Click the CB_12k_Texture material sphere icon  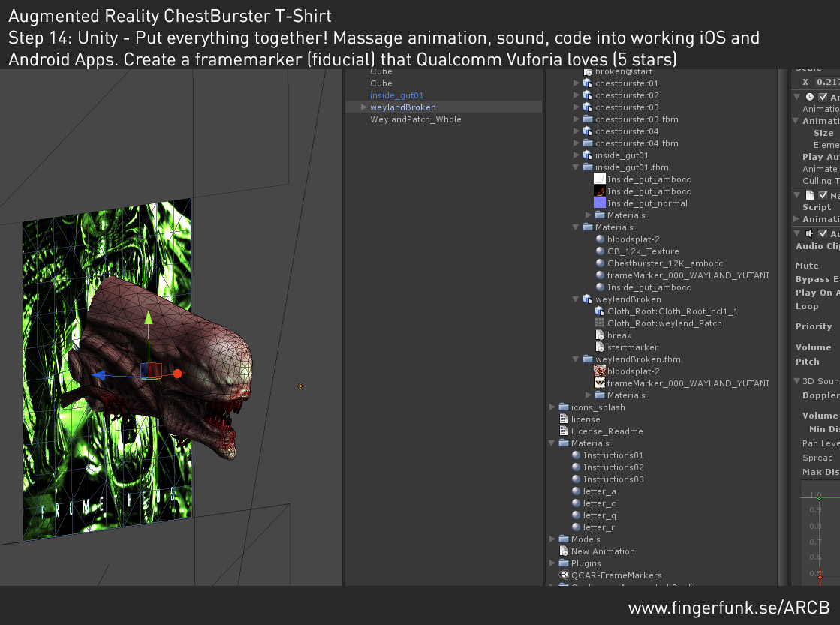coord(600,251)
